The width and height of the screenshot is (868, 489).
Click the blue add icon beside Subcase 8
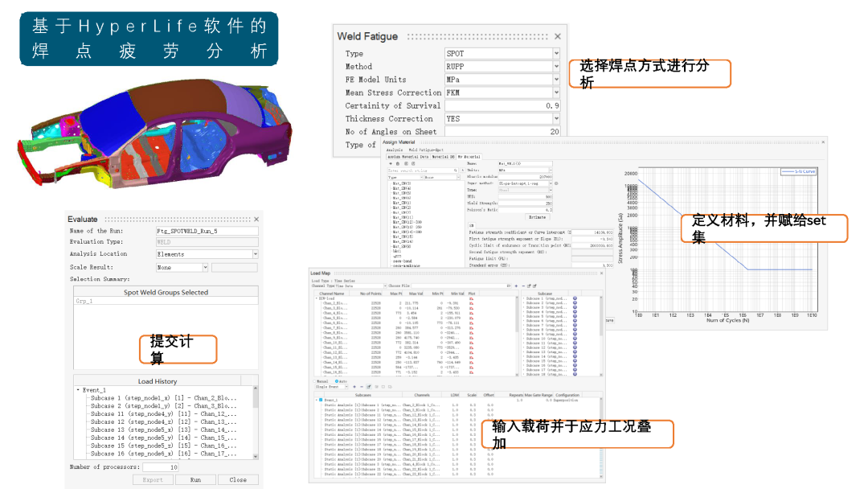[575, 330]
